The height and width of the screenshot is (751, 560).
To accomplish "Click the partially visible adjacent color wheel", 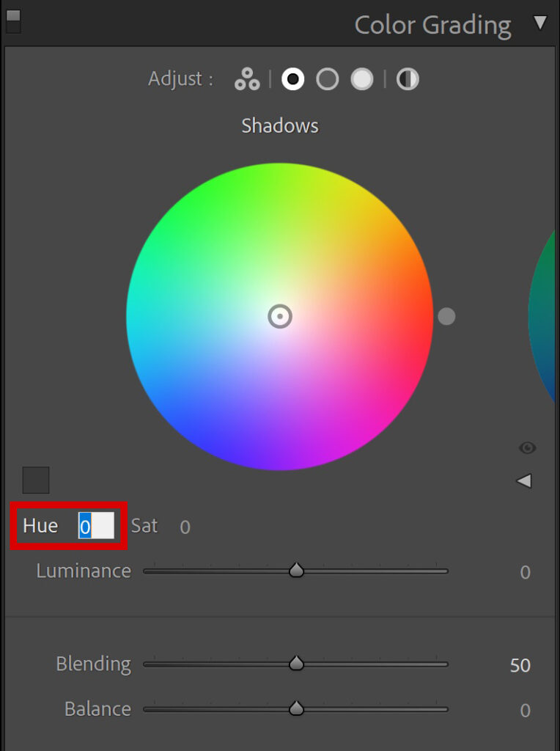I will click(542, 316).
